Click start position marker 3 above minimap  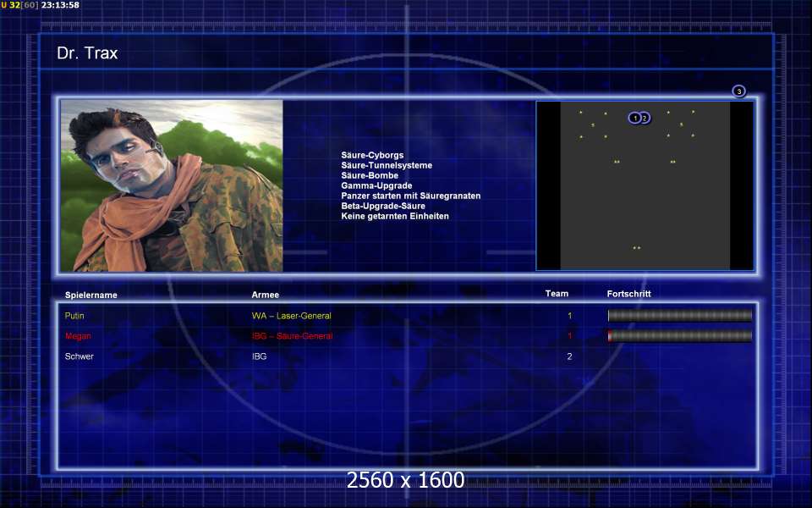pos(738,91)
